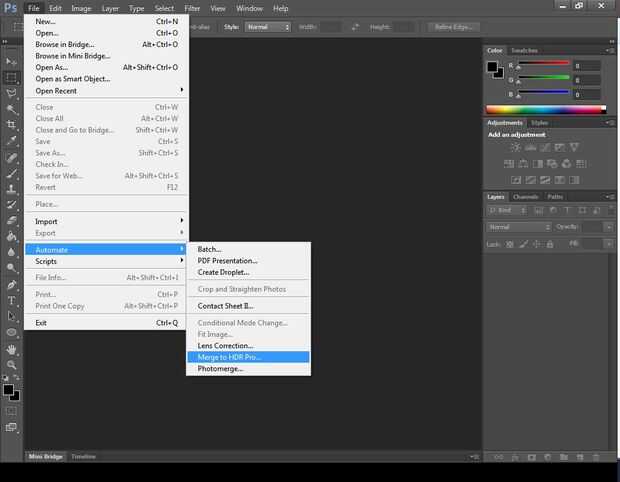The width and height of the screenshot is (620, 482).
Task: Select the Crop tool
Action: click(11, 125)
